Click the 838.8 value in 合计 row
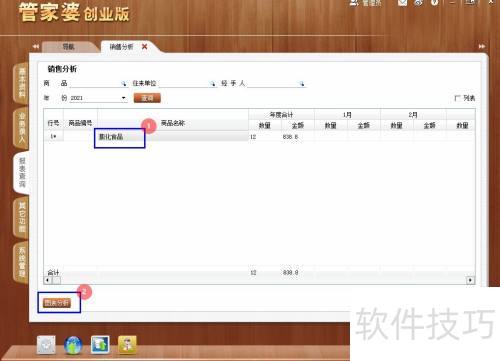This screenshot has height=361, width=500. pyautogui.click(x=290, y=273)
